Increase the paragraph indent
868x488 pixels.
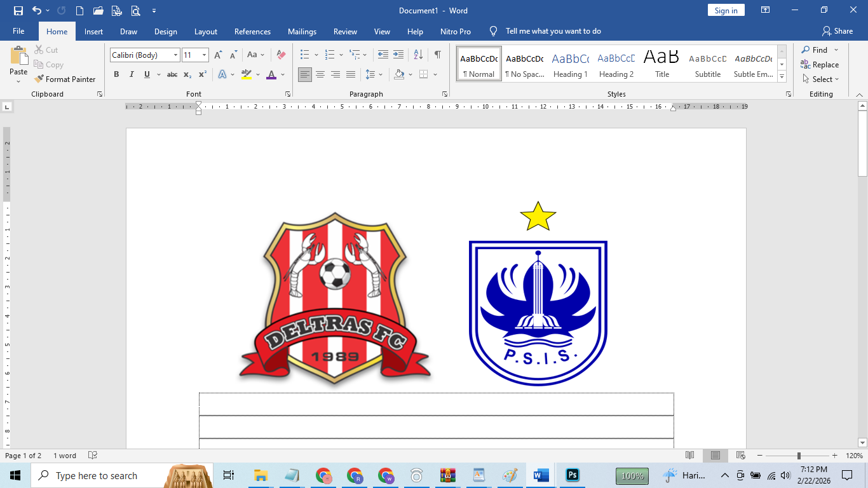[398, 55]
